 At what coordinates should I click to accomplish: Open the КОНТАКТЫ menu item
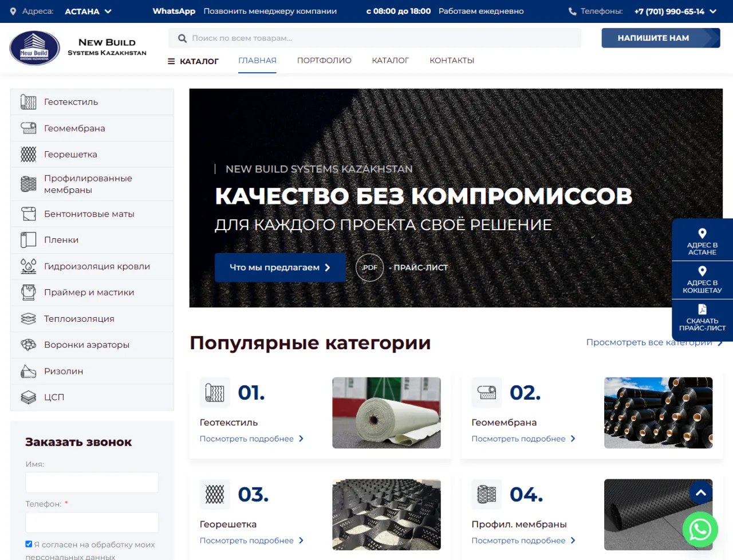[452, 61]
